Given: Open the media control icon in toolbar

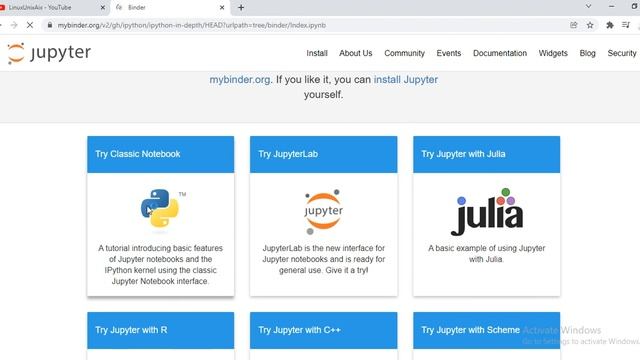Looking at the screenshot, I should point(626,25).
